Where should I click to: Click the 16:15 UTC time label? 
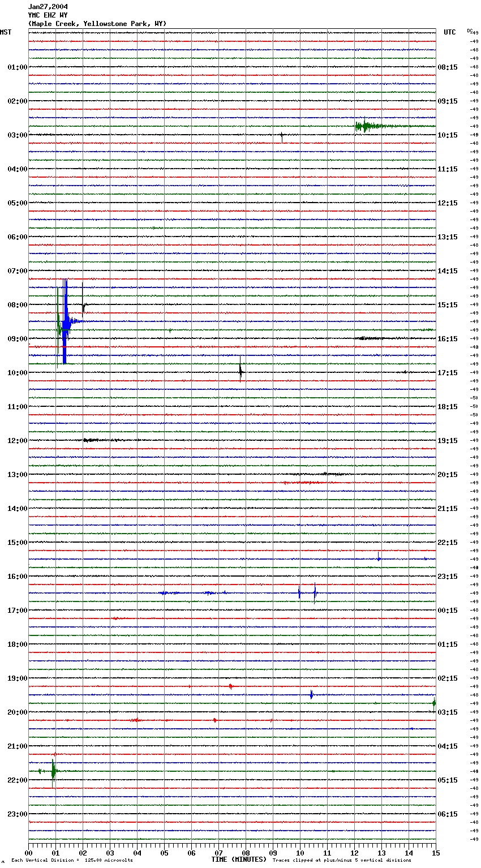click(448, 339)
